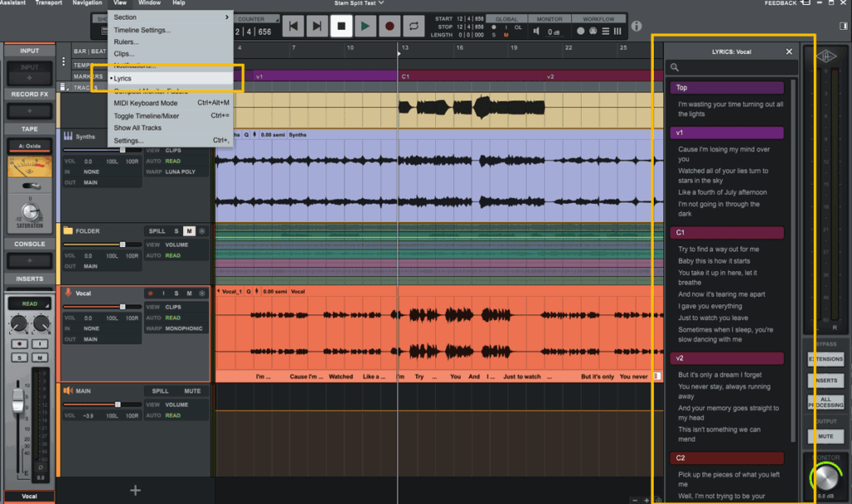Select Workflow horizontal lines view icon
Viewport: 852px width, 504px height.
click(606, 32)
